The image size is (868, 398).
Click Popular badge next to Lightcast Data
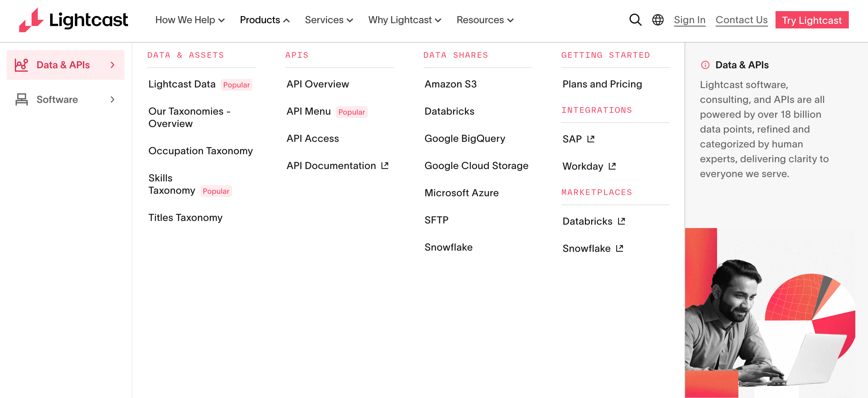click(236, 85)
